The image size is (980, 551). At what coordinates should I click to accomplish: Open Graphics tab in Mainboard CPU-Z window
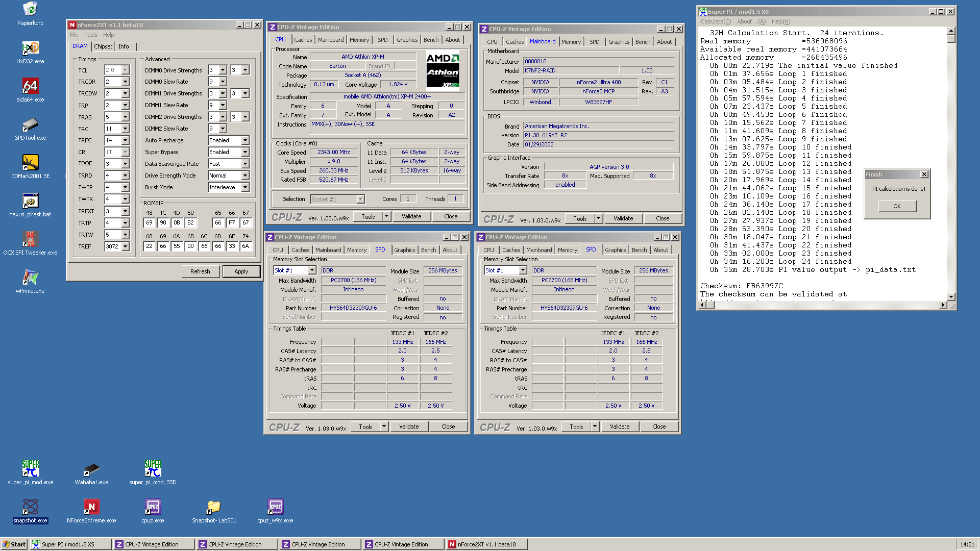pyautogui.click(x=619, y=42)
